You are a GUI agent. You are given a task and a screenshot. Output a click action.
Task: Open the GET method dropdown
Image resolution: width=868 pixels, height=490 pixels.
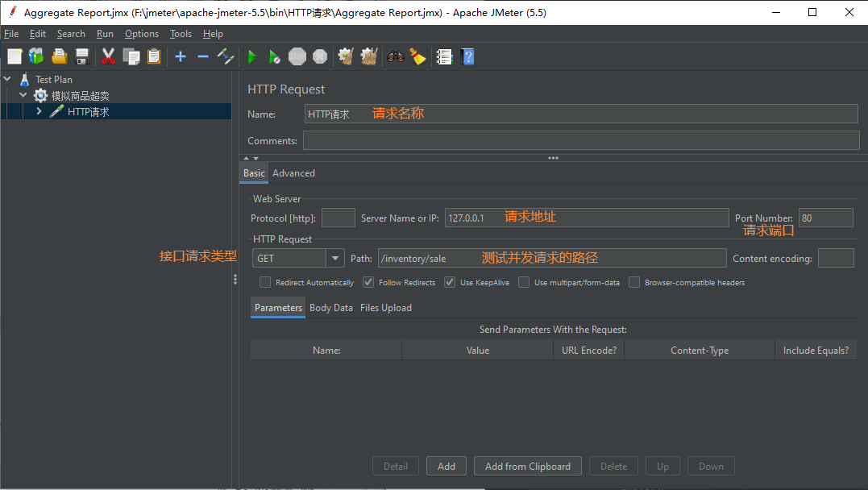coord(335,258)
